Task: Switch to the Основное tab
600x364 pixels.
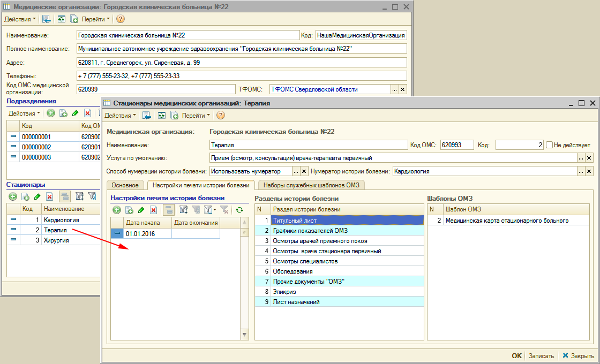Action: point(125,185)
